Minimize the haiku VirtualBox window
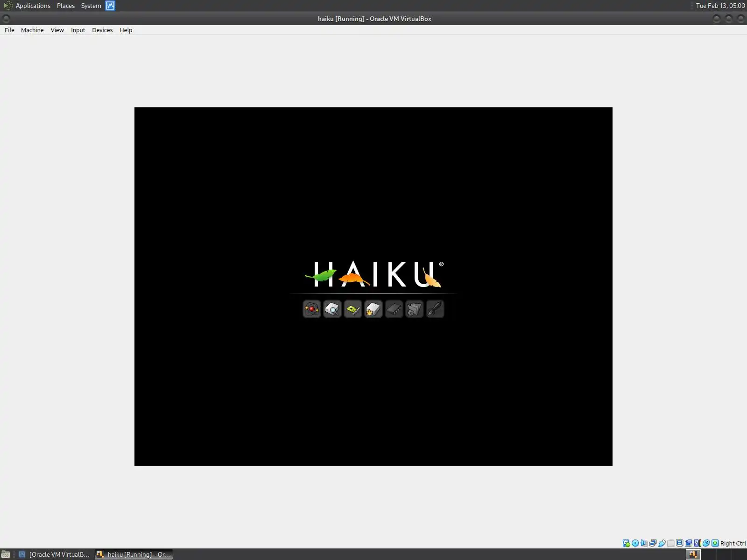 (x=717, y=19)
